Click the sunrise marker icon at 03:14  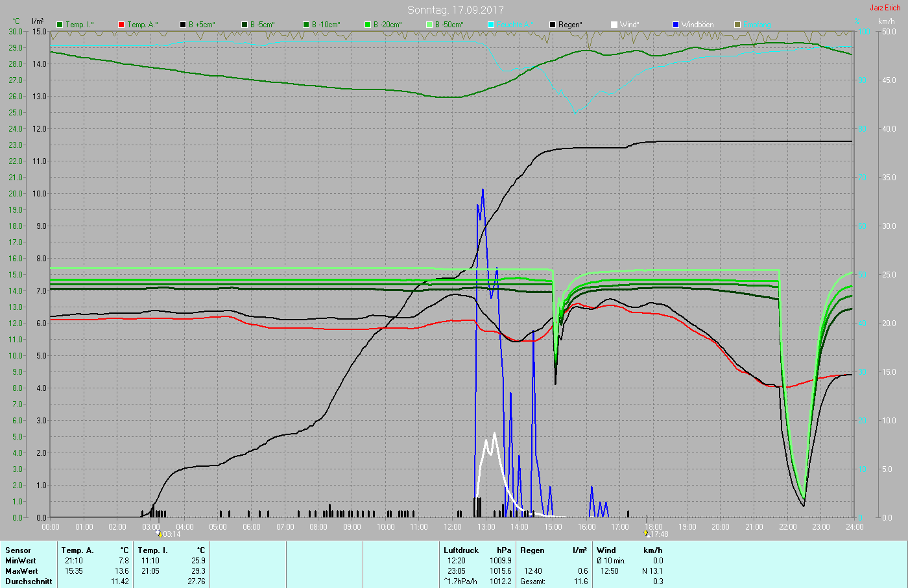[x=158, y=534]
